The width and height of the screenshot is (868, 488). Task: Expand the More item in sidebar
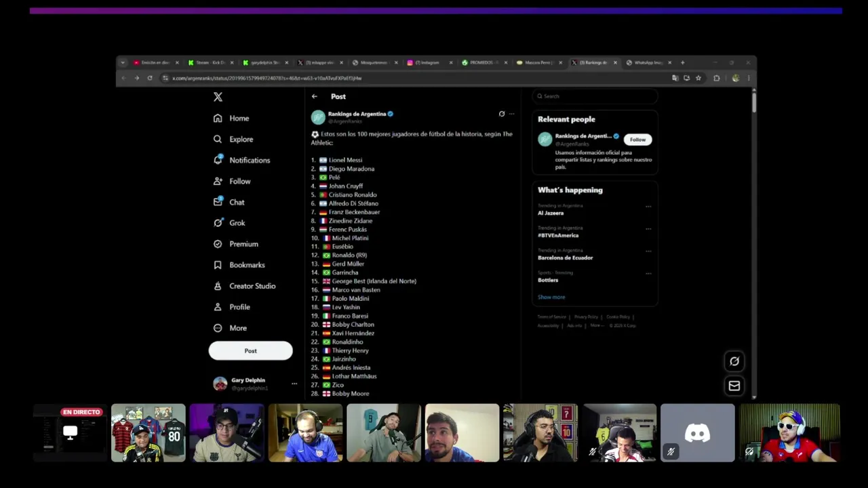click(230, 328)
